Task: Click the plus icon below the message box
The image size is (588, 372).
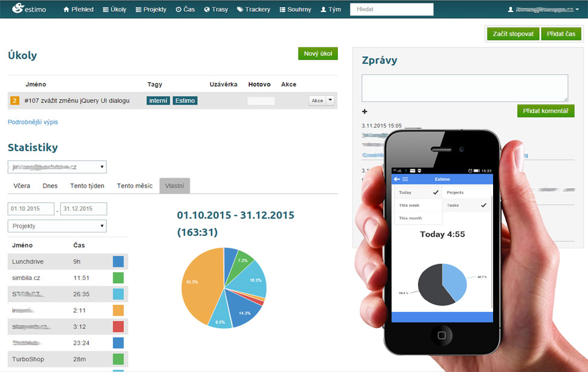Action: pos(364,111)
